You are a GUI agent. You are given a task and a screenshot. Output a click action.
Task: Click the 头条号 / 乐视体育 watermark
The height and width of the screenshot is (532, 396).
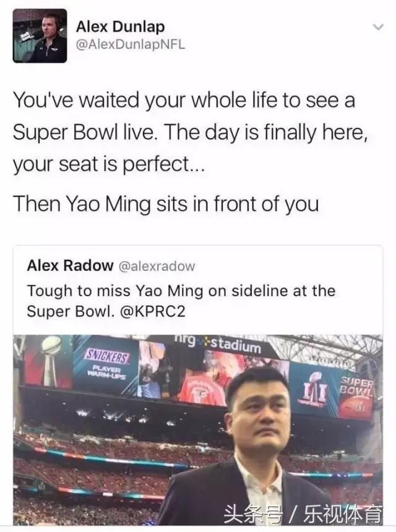click(x=303, y=514)
